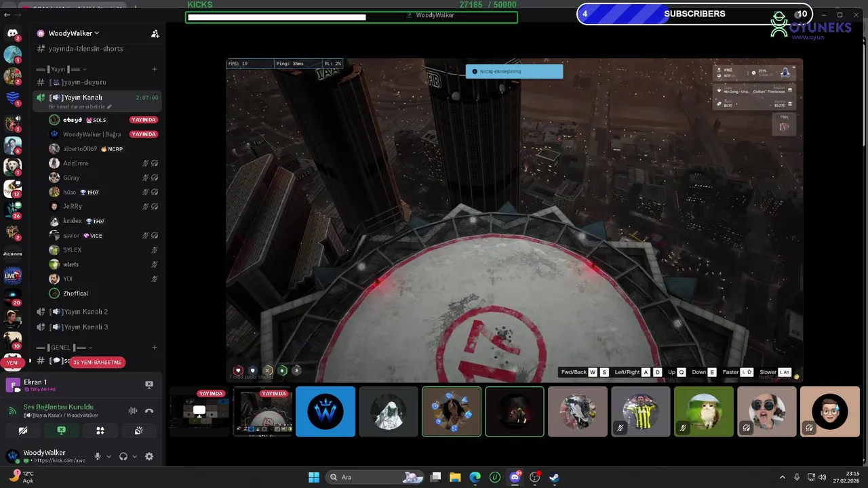This screenshot has width=868, height=488.
Task: Click red YENİ unread servers pill
Action: pyautogui.click(x=12, y=363)
